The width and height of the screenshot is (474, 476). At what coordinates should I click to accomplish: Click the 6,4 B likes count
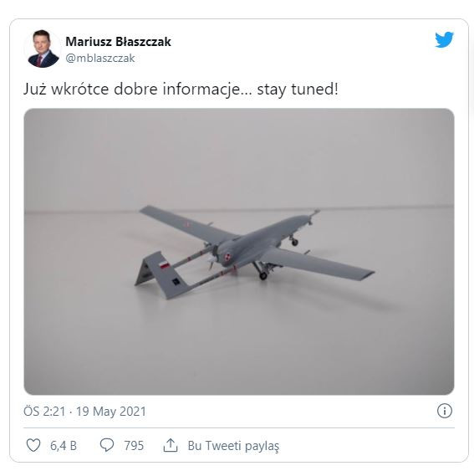[64, 446]
